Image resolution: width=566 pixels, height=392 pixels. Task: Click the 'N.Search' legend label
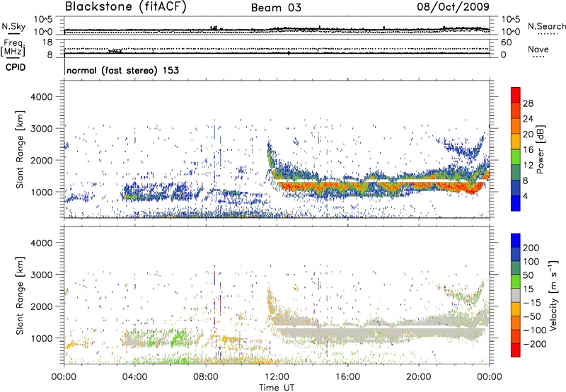pyautogui.click(x=547, y=26)
